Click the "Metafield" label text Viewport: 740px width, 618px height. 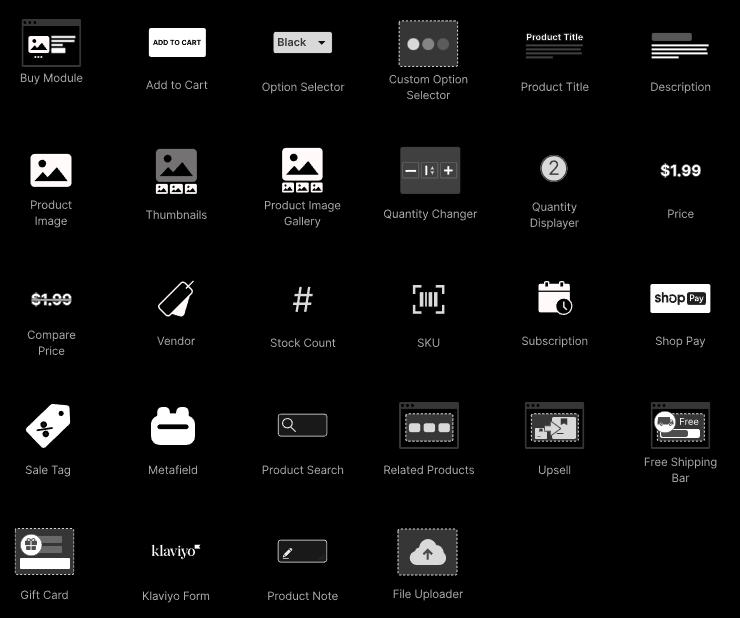(x=173, y=470)
